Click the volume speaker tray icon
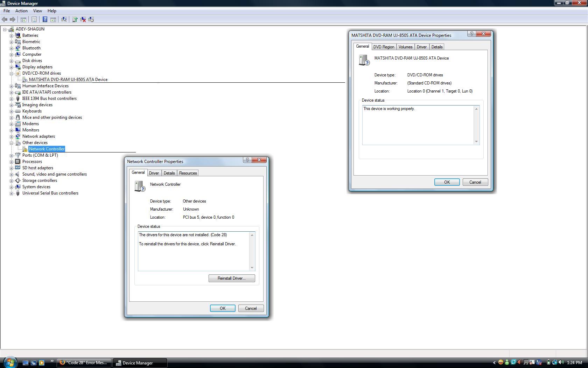 coord(561,362)
